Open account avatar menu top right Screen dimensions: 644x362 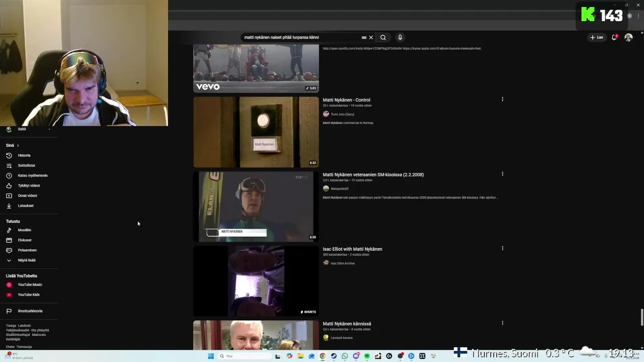(628, 37)
